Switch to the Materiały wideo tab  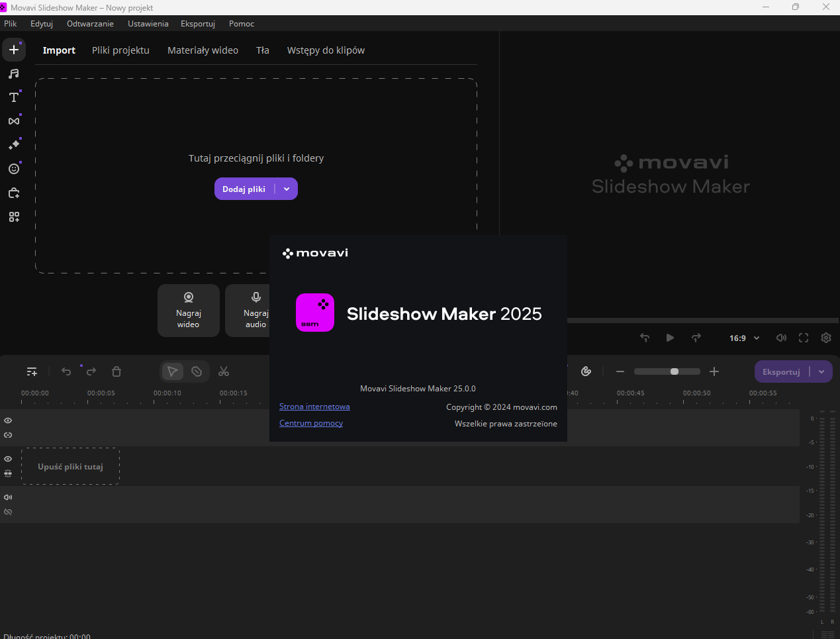[203, 50]
